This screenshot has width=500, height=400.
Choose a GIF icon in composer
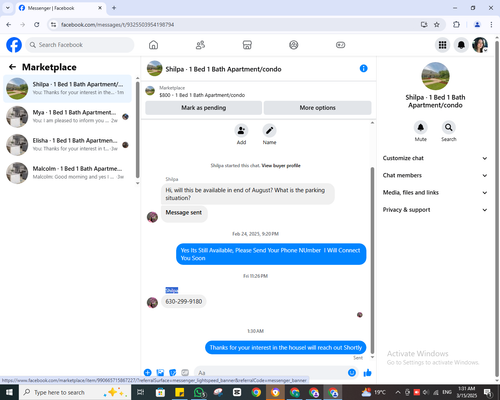(185, 372)
